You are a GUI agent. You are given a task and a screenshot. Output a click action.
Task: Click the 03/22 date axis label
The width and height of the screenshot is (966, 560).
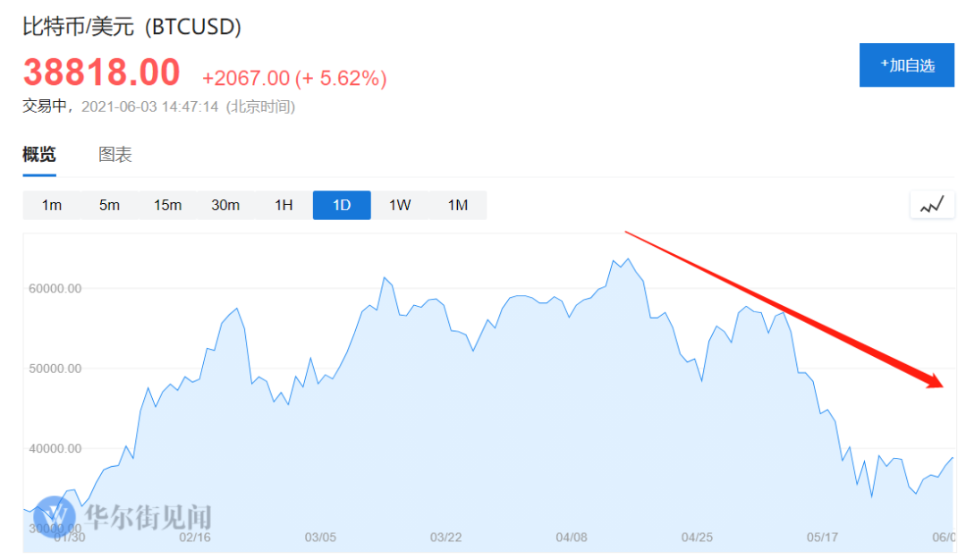[445, 538]
